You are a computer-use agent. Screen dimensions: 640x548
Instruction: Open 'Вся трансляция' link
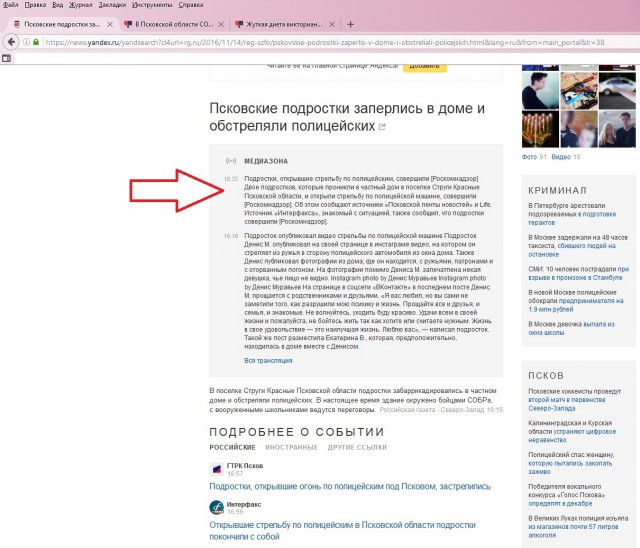[x=268, y=361]
